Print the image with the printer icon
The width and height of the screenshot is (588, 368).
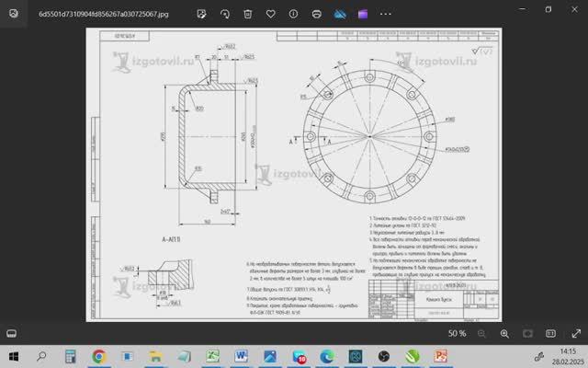pos(317,14)
